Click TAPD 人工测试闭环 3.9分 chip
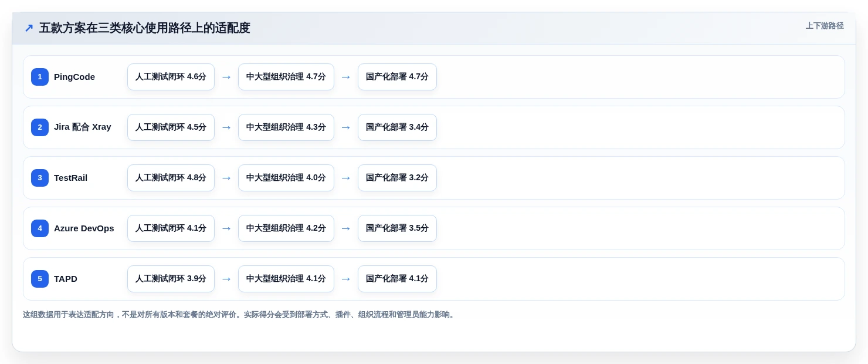This screenshot has height=364, width=868. click(x=171, y=279)
